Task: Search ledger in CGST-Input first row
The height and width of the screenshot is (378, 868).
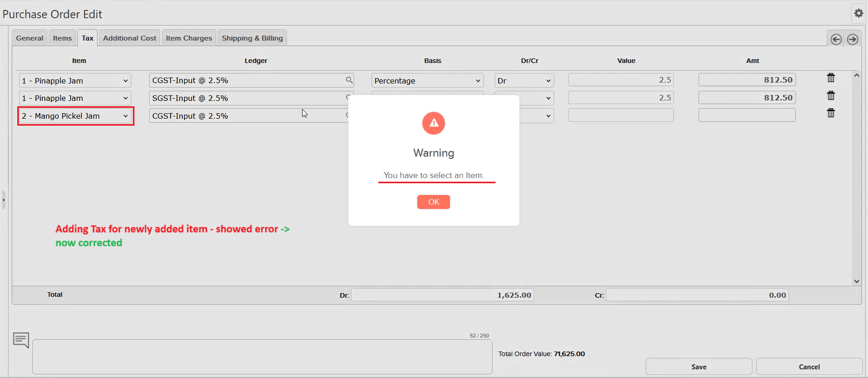Action: pos(349,80)
